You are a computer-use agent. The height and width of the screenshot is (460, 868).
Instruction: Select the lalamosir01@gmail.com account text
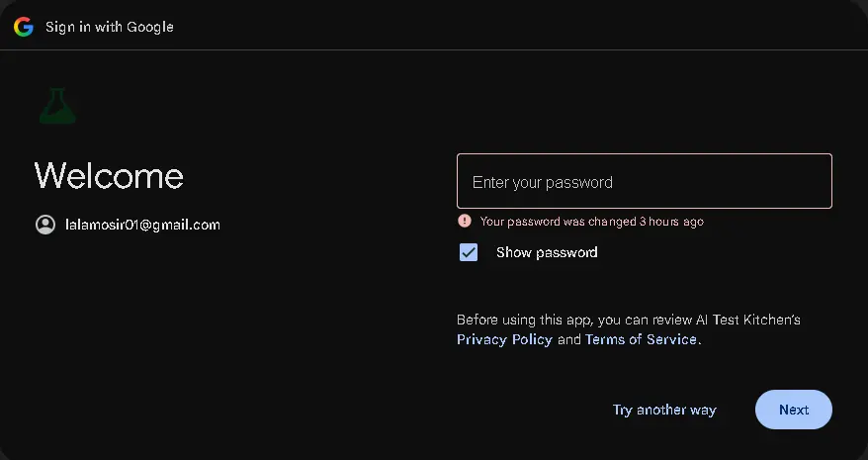(x=142, y=225)
